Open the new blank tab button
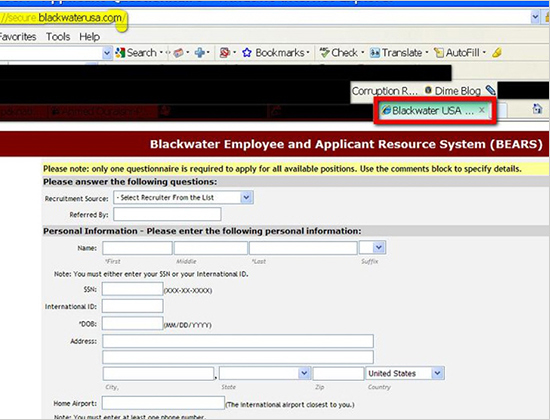 click(x=502, y=111)
